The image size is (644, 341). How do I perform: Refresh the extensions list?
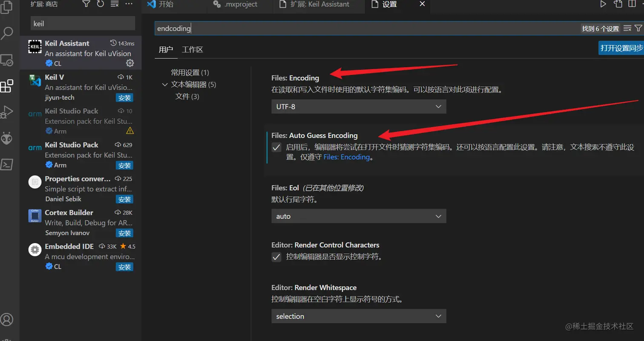100,4
